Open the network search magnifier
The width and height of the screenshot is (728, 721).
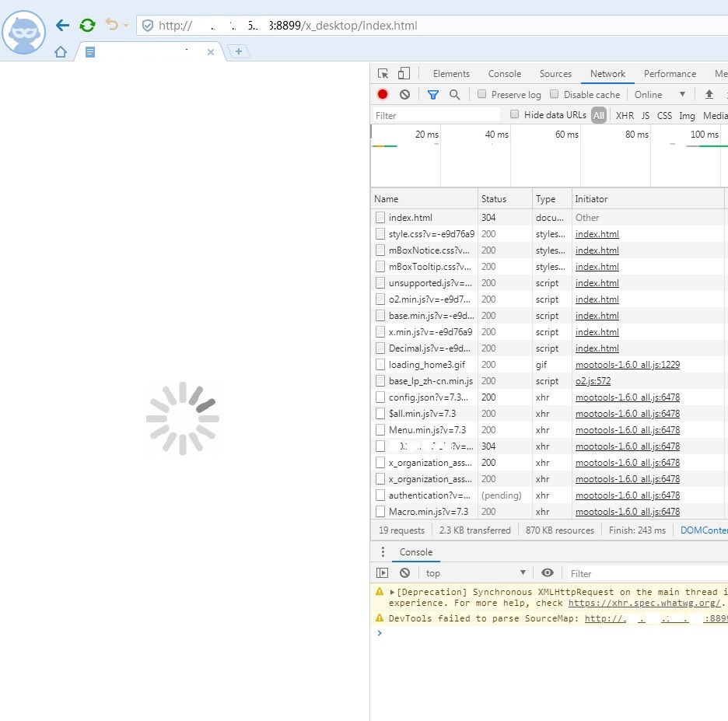tap(455, 94)
